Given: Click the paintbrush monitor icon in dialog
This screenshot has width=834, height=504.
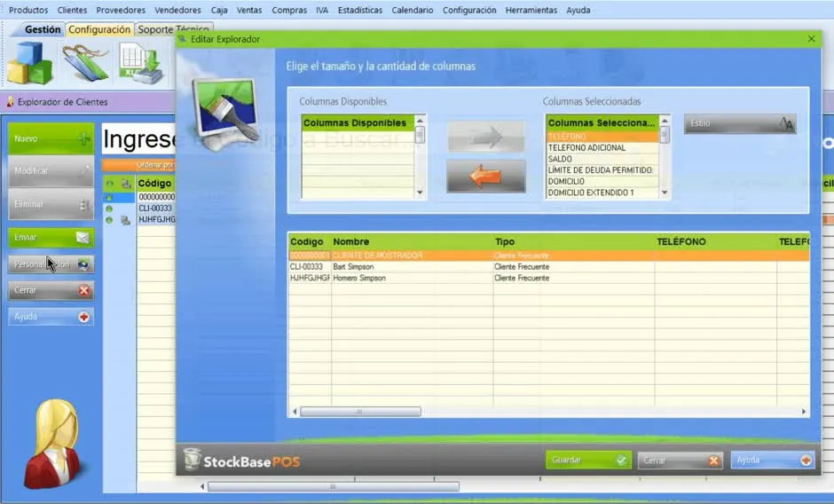Looking at the screenshot, I should tap(226, 113).
